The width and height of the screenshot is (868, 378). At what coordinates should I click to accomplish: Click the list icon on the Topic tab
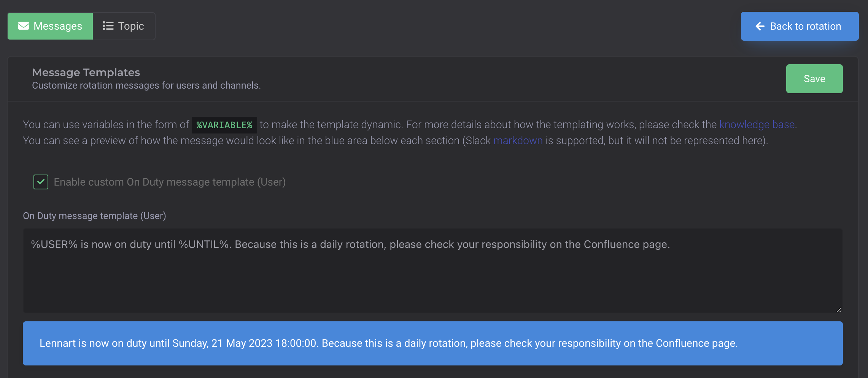(108, 25)
